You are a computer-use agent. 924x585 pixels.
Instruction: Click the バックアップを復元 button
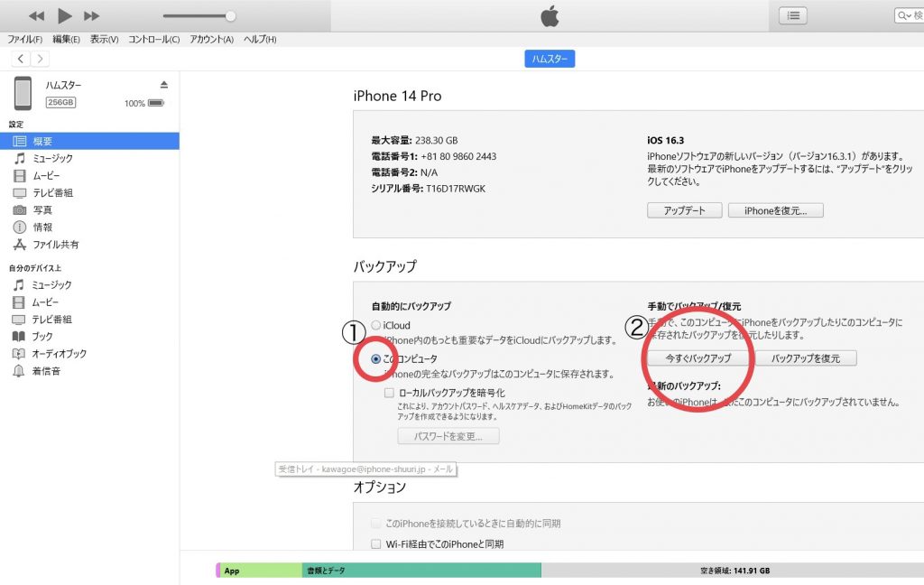(806, 358)
